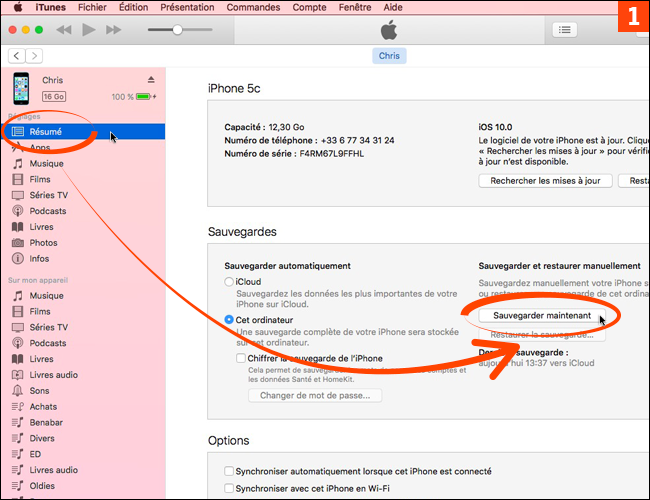Screen dimensions: 650x500
Task: Open Livres audio on my device
Action: 53,374
